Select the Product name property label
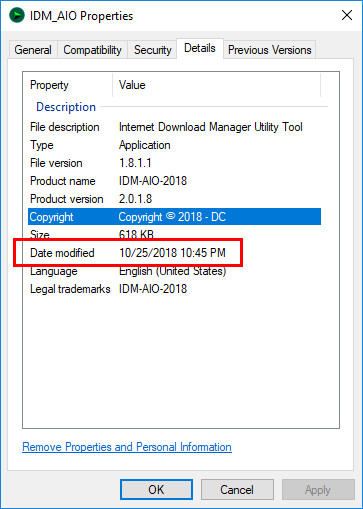Image resolution: width=363 pixels, height=509 pixels. [63, 181]
